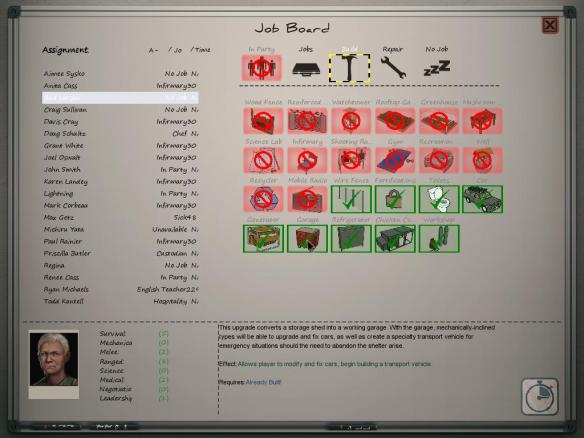This screenshot has height=438, width=584.
Task: Choose the Gym upgrade icon
Action: coord(395,160)
